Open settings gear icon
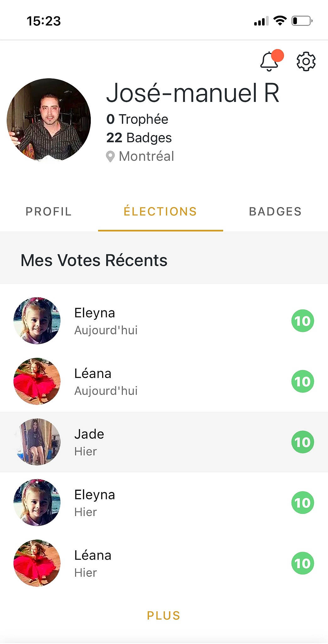Screen dimensions: 328x644 click(306, 61)
